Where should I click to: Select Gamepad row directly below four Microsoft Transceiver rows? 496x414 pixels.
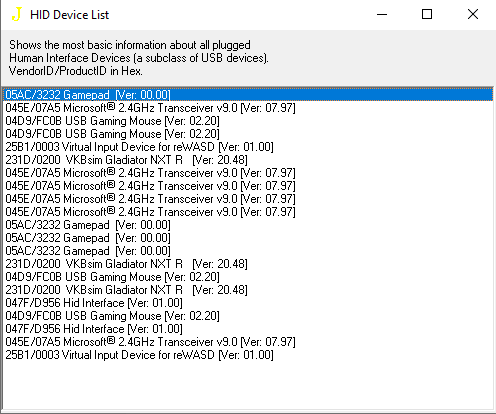(x=248, y=225)
